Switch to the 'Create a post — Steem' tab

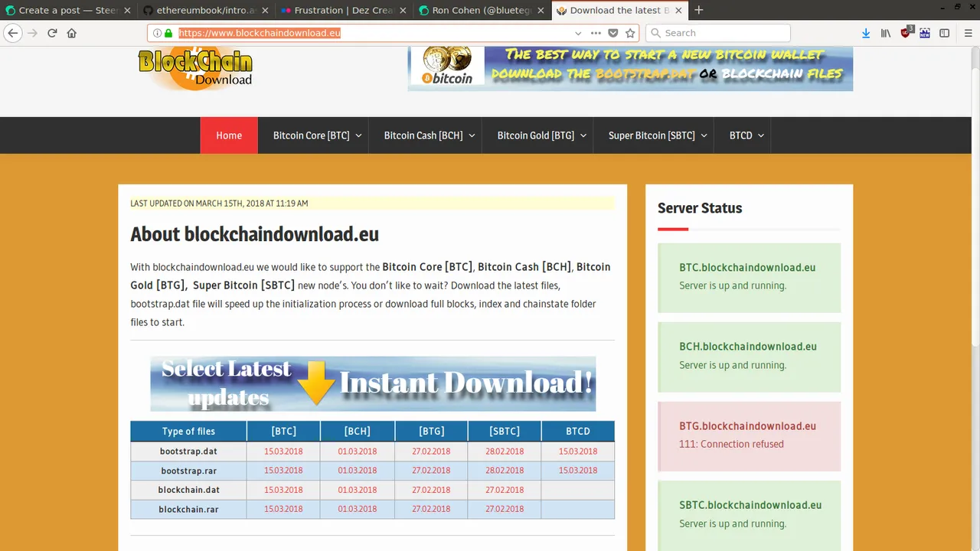(x=69, y=11)
